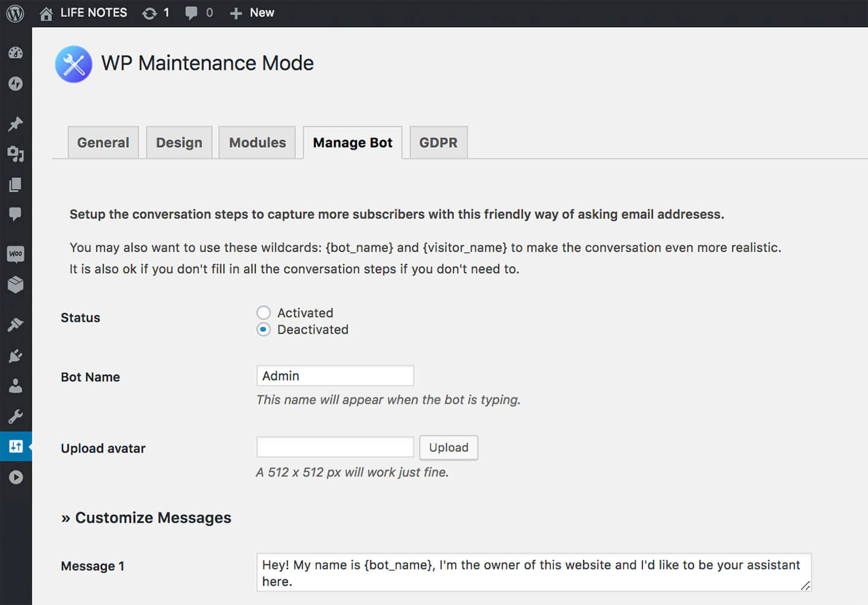Open the Dashboard gauge icon in sidebar
Image resolution: width=868 pixels, height=605 pixels.
(x=16, y=53)
